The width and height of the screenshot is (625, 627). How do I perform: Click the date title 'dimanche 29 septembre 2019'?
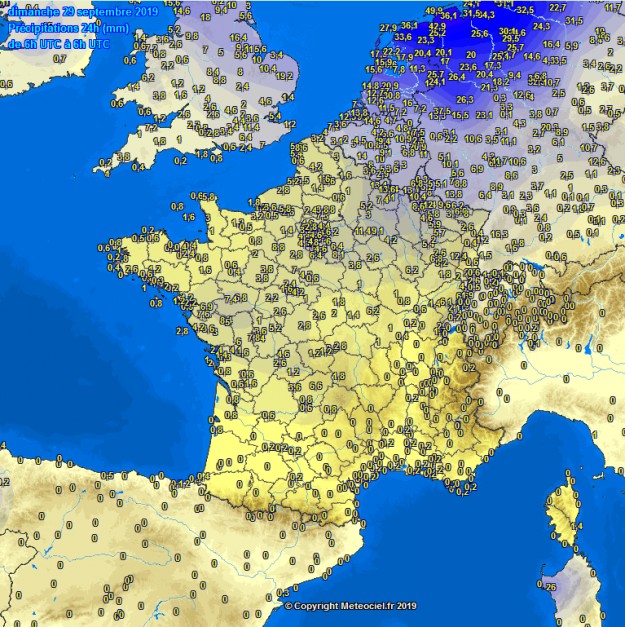tap(79, 11)
